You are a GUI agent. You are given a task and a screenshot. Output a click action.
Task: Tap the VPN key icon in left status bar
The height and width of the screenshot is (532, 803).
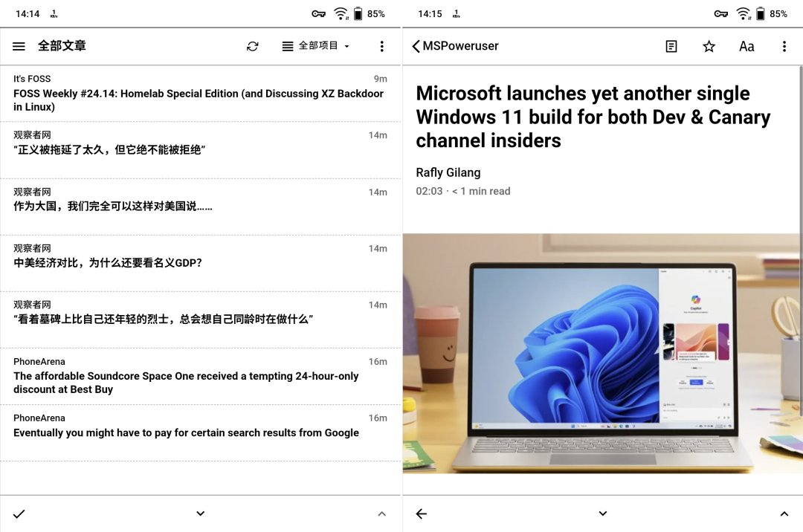pyautogui.click(x=318, y=14)
